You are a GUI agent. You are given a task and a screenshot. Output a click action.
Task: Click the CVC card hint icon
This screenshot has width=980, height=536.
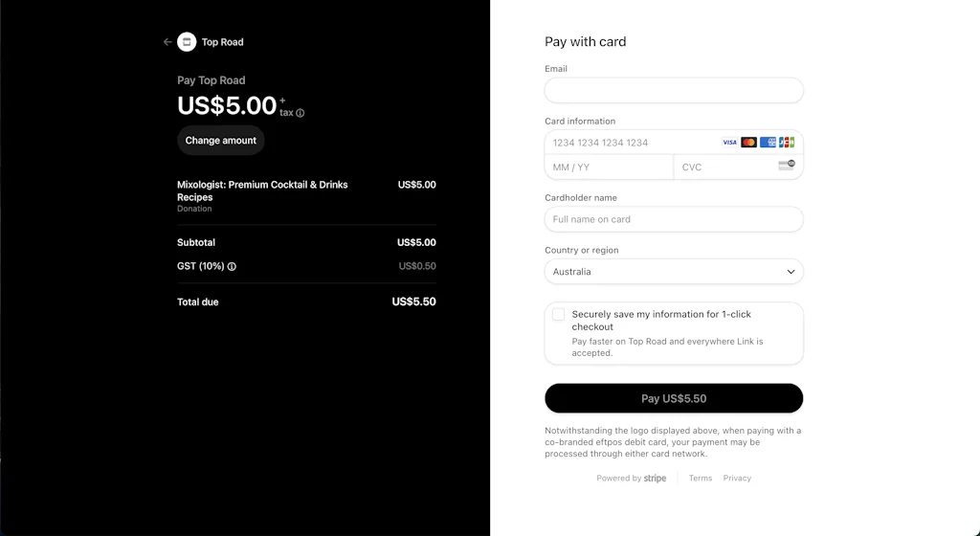coord(787,166)
